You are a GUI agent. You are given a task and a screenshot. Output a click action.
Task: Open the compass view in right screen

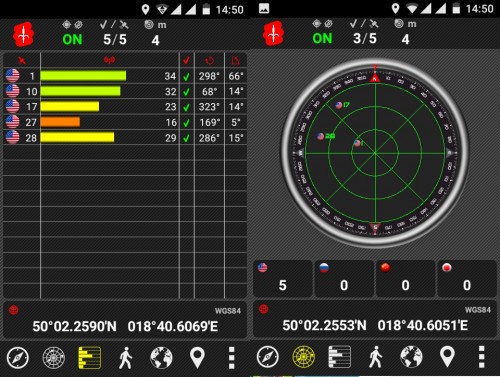point(268,357)
